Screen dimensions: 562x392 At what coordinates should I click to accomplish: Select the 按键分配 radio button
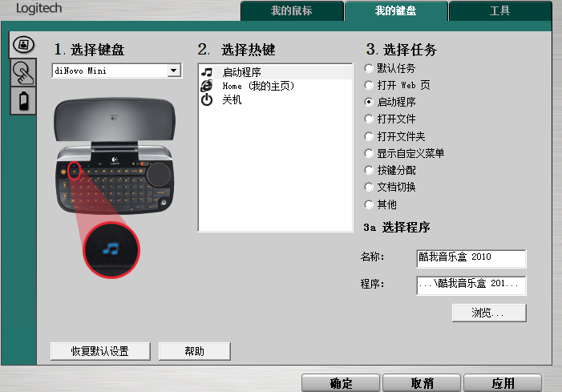369,170
